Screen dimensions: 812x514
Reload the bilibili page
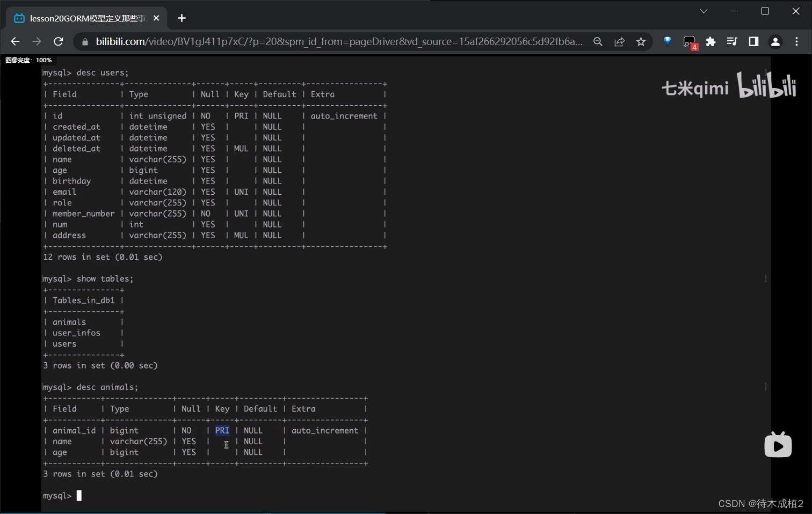tap(59, 41)
